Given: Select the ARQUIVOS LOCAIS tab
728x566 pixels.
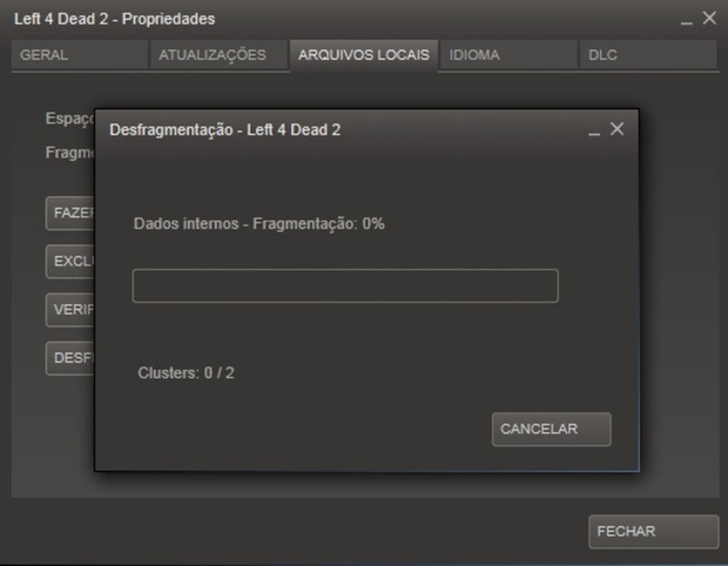Looking at the screenshot, I should point(363,55).
